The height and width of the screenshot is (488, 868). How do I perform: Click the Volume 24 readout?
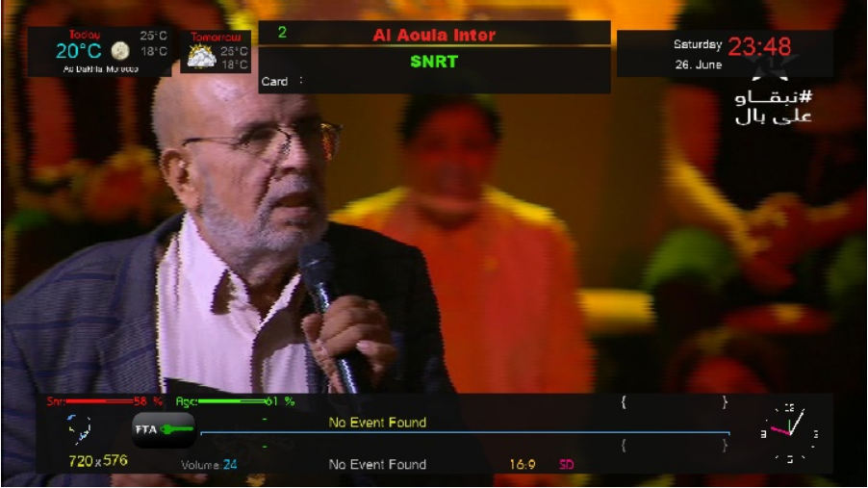click(x=209, y=465)
